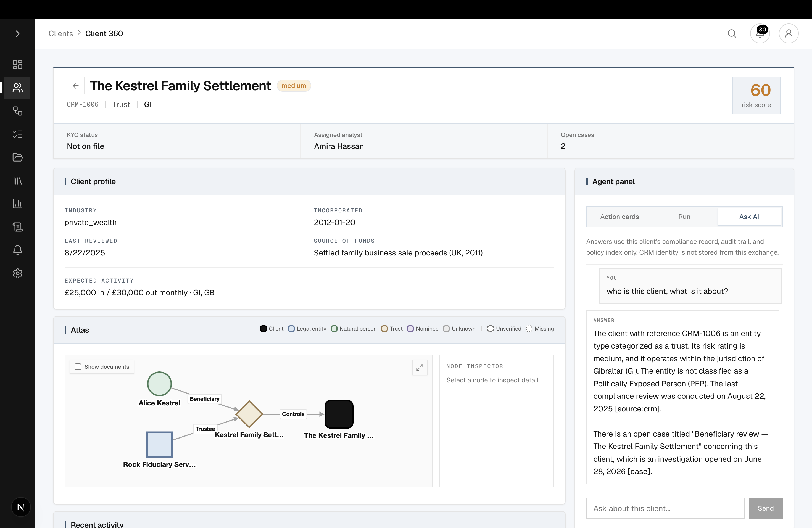812x528 pixels.
Task: Click the Missing legend item
Action: [x=540, y=328]
